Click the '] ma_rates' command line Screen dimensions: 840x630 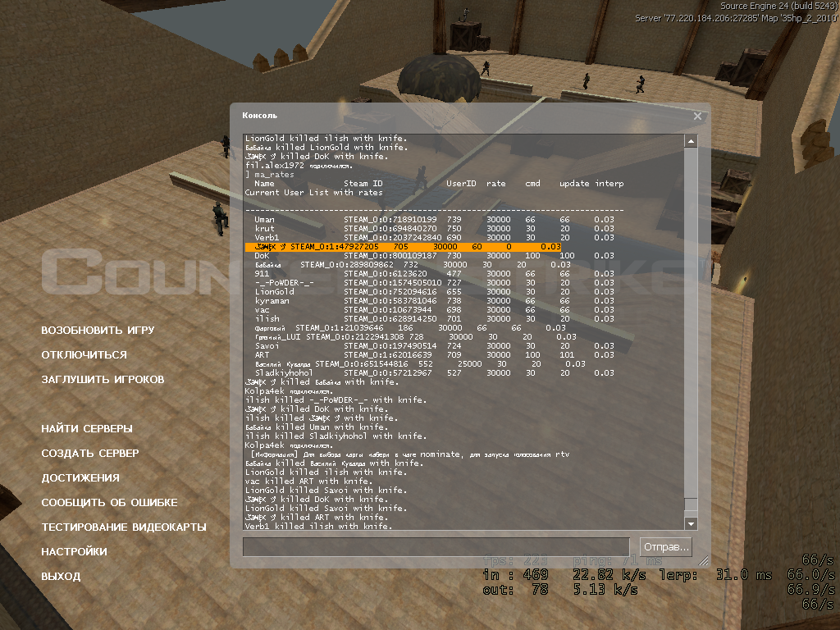pos(269,175)
